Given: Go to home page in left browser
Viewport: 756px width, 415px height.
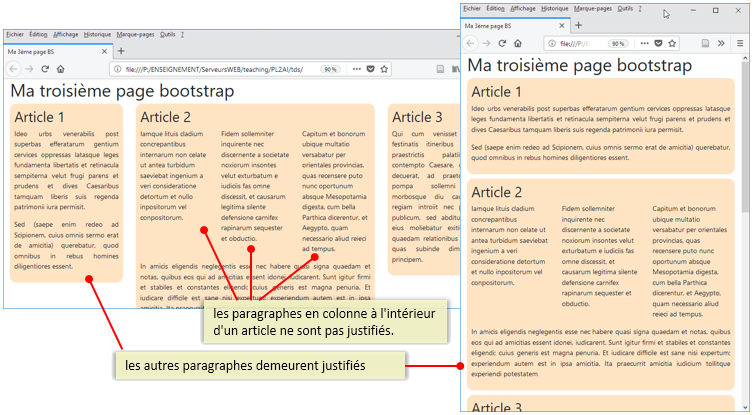Looking at the screenshot, I should point(61,69).
